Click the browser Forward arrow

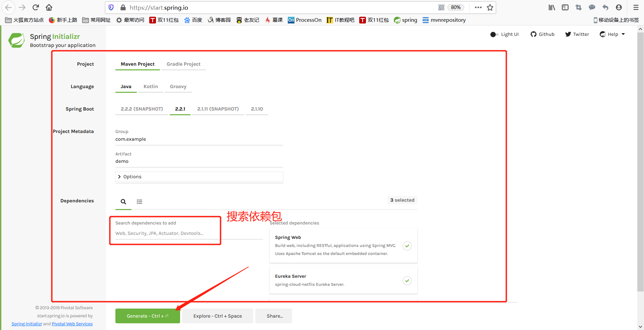22,7
